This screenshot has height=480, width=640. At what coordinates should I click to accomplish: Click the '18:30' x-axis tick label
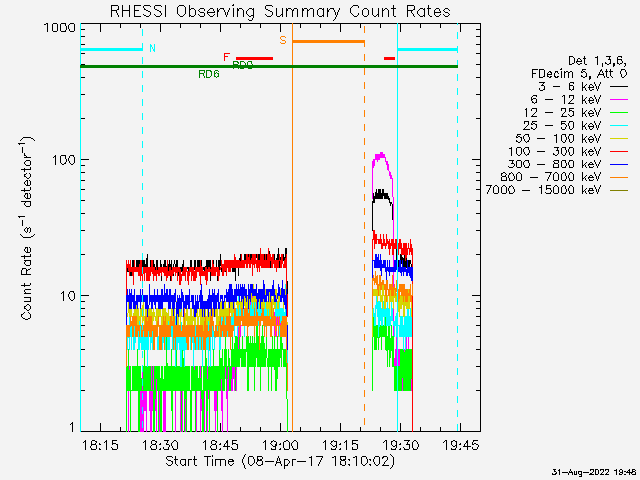[160, 445]
